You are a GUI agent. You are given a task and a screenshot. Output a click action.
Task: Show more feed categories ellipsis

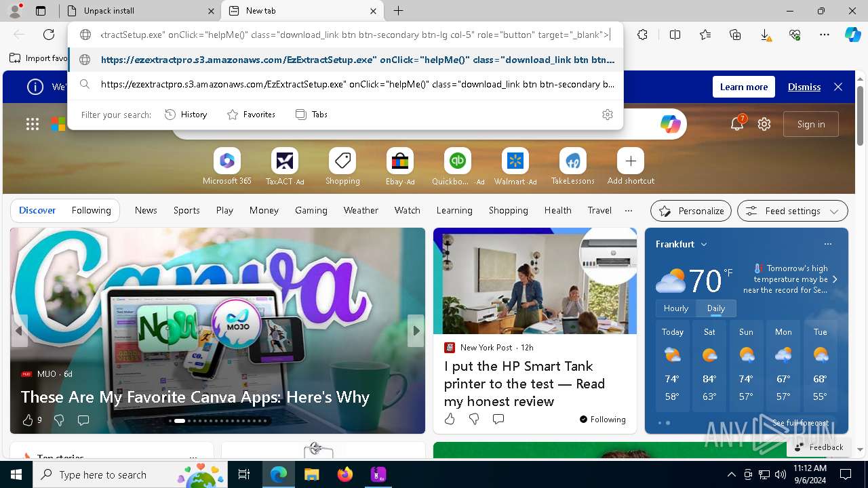tap(629, 210)
